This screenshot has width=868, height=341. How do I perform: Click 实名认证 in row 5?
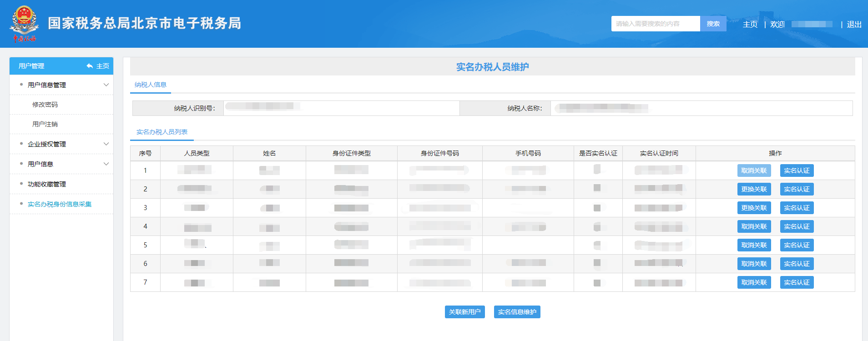(797, 245)
